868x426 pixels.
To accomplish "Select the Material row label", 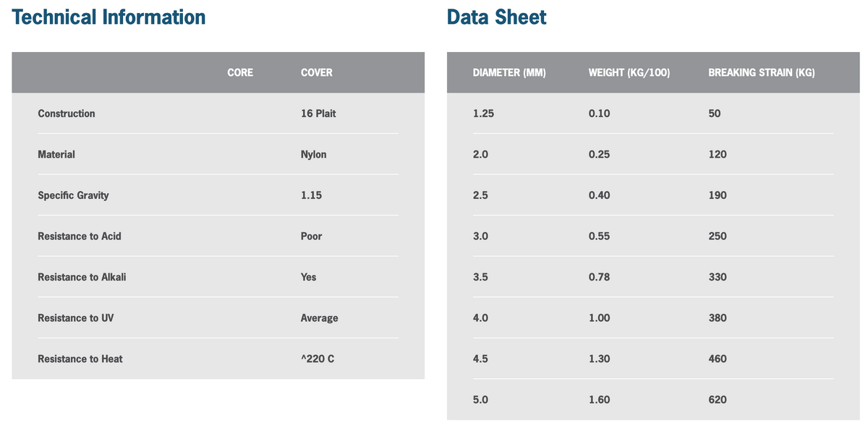I will [56, 155].
